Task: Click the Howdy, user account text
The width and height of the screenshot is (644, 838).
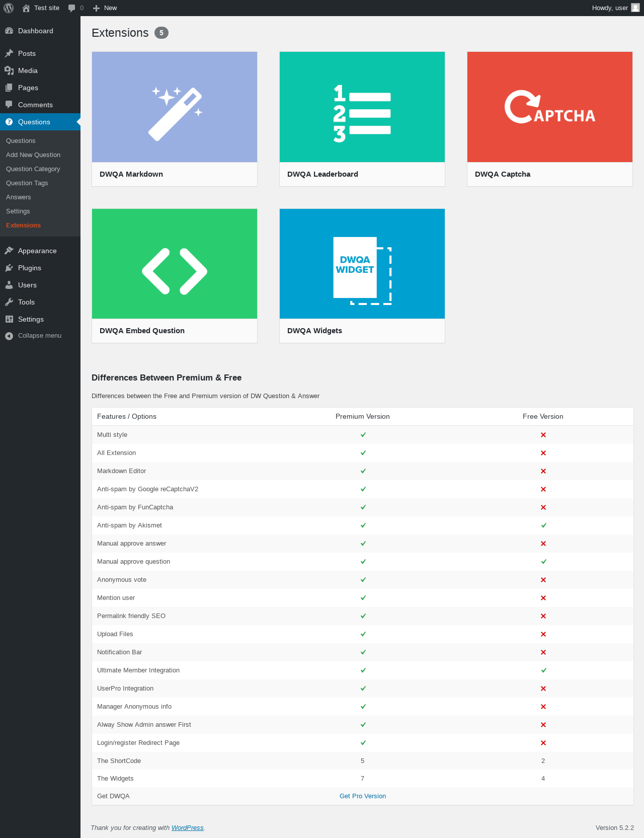Action: pyautogui.click(x=610, y=8)
